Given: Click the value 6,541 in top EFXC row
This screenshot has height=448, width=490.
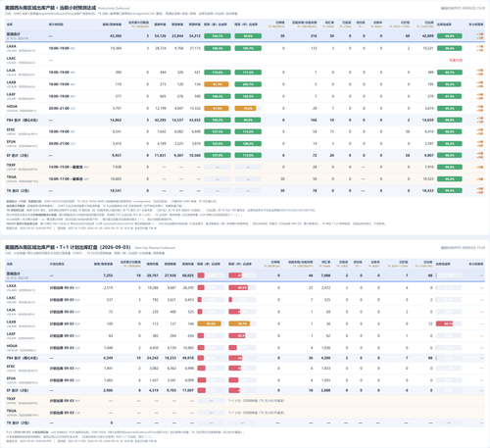Looking at the screenshot, I should [x=117, y=131].
